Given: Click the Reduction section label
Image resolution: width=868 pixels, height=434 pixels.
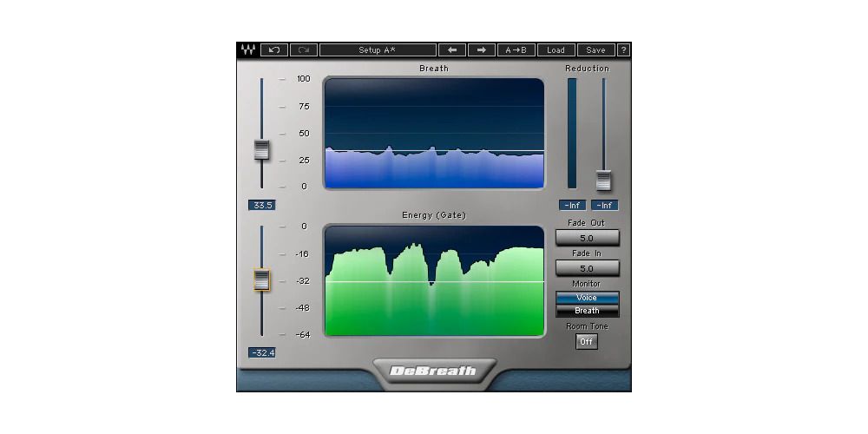Looking at the screenshot, I should tap(587, 69).
